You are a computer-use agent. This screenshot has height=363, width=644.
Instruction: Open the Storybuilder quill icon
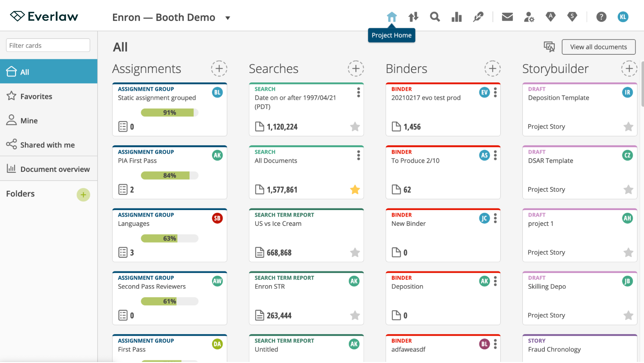[x=478, y=17]
